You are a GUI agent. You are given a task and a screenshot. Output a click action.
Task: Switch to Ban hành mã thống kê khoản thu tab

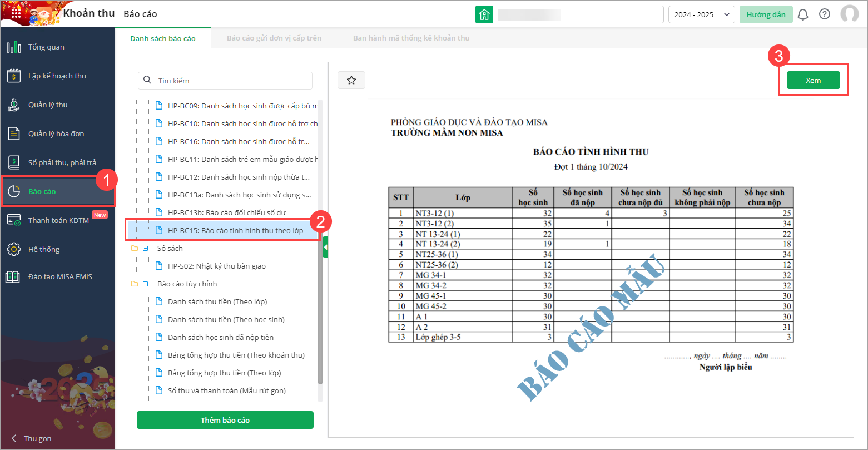[x=411, y=38]
